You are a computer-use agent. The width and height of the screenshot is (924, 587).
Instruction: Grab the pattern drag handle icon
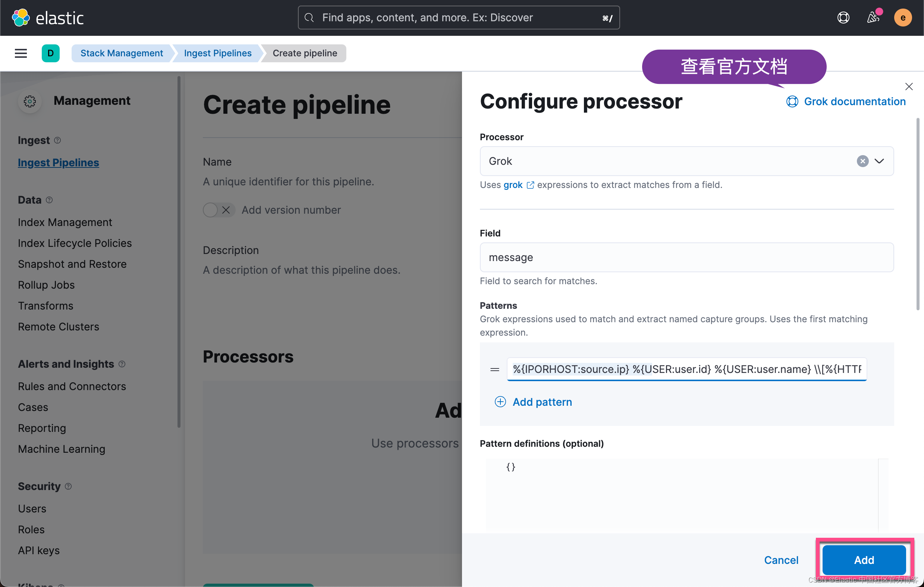[x=494, y=370]
